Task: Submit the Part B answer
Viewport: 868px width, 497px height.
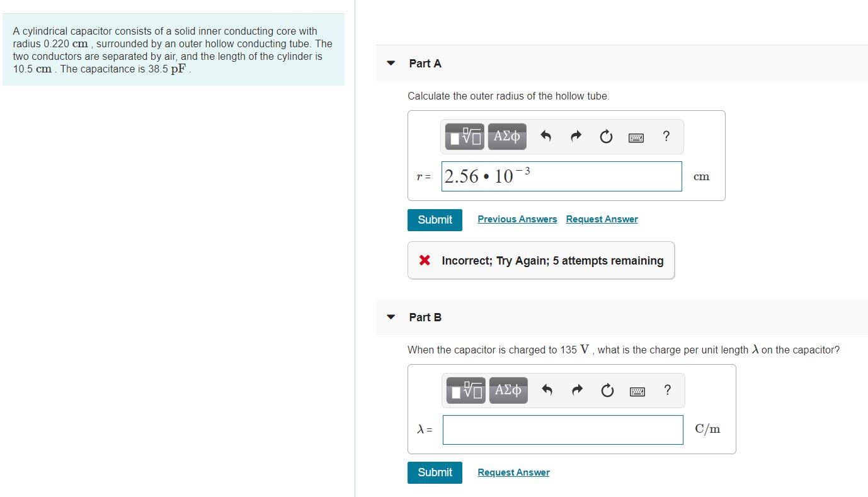Action: point(435,472)
